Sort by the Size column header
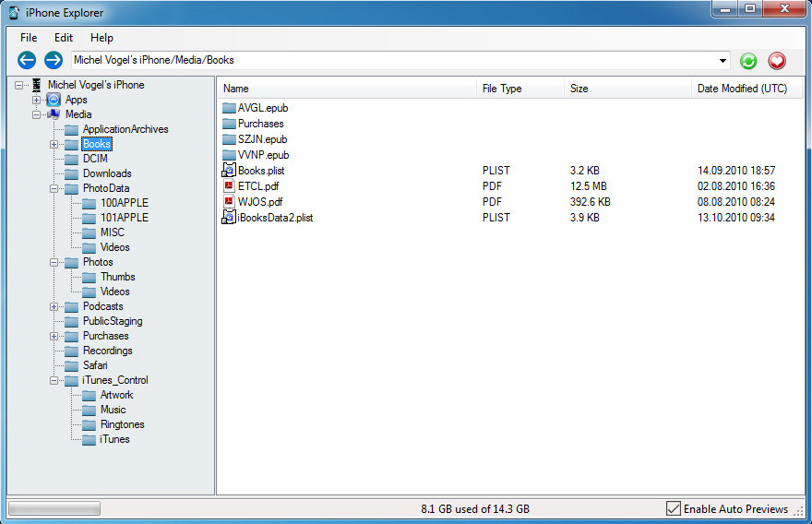The height and width of the screenshot is (524, 812). point(627,89)
